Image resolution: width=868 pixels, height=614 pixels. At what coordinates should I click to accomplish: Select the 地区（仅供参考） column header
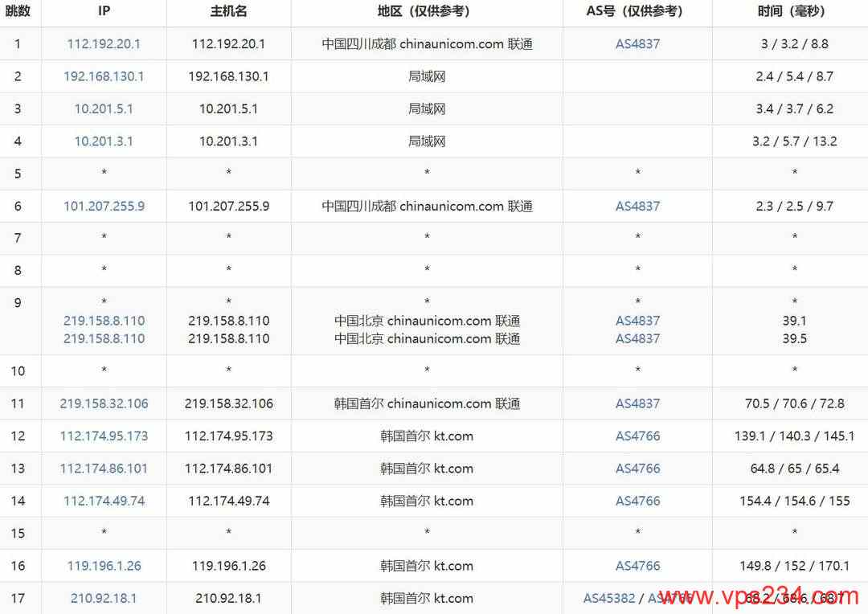[x=427, y=11]
